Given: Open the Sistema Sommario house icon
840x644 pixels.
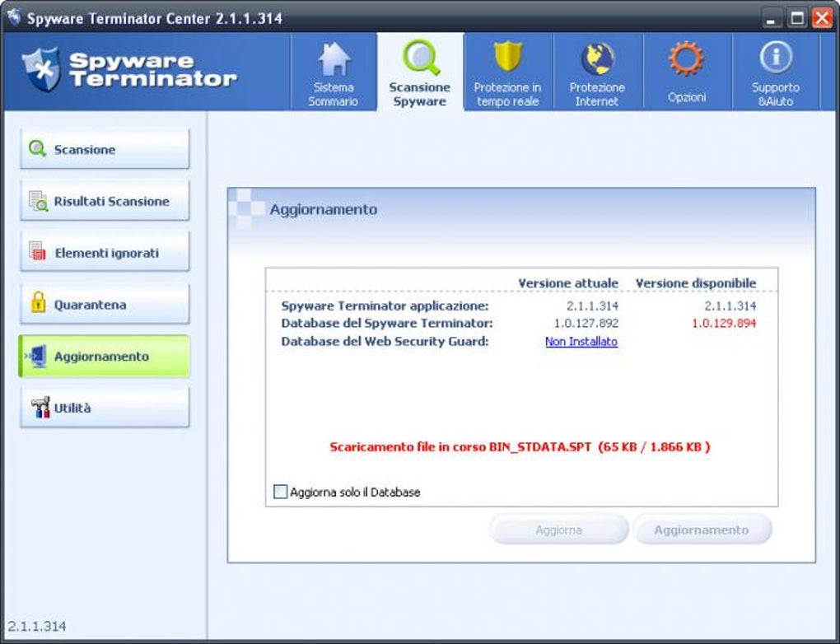Looking at the screenshot, I should (334, 58).
